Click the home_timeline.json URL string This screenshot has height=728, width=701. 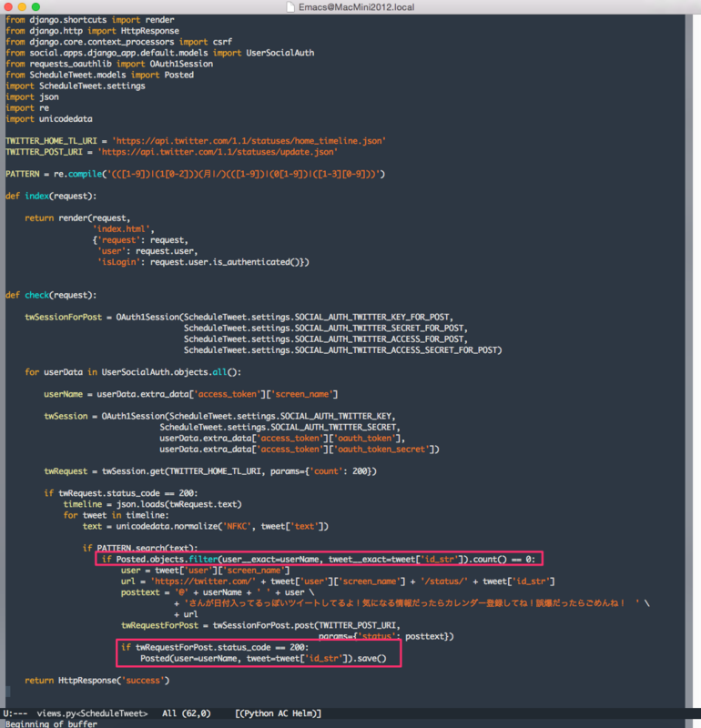pos(249,141)
